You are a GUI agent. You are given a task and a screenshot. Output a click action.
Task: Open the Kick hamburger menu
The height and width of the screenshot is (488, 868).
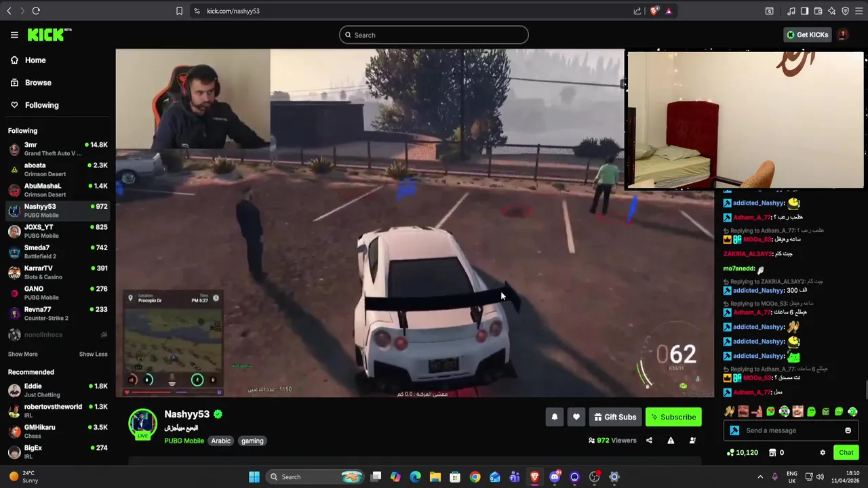point(14,35)
